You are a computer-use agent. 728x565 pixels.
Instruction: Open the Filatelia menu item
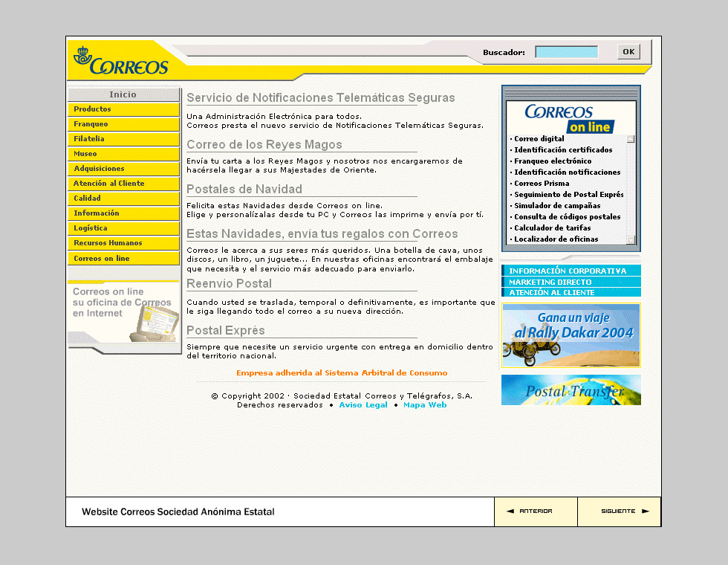pyautogui.click(x=123, y=139)
